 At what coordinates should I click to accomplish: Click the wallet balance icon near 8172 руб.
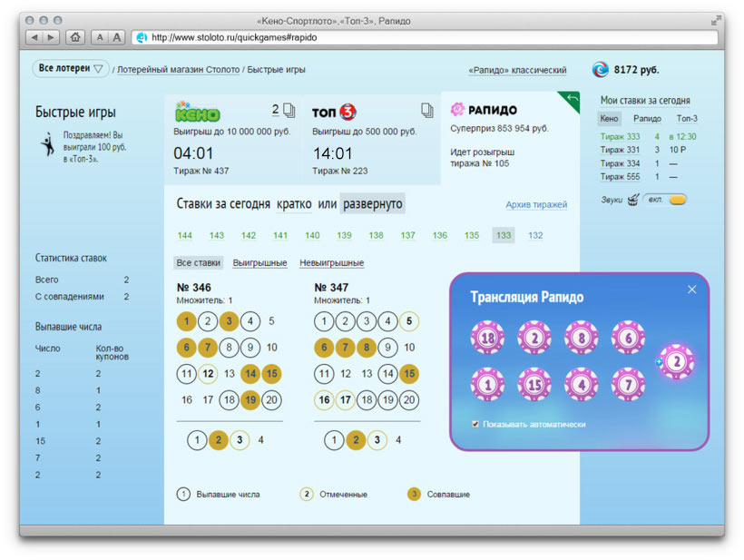point(600,69)
